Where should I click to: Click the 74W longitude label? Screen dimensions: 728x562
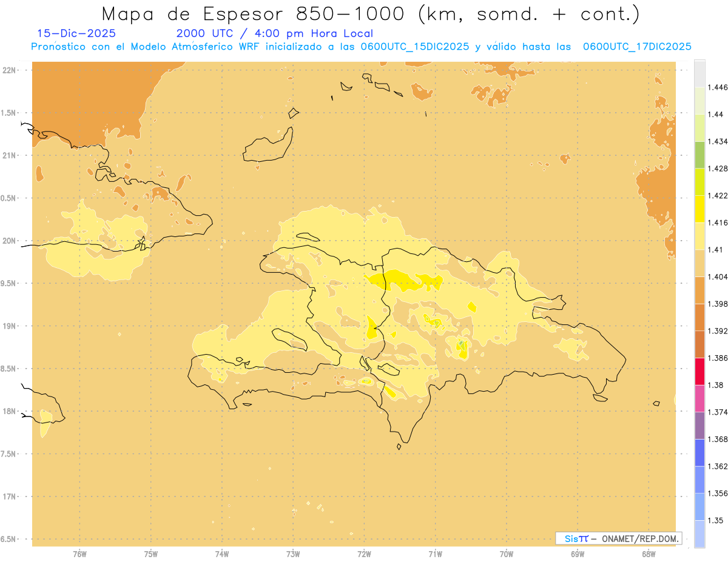point(222,554)
